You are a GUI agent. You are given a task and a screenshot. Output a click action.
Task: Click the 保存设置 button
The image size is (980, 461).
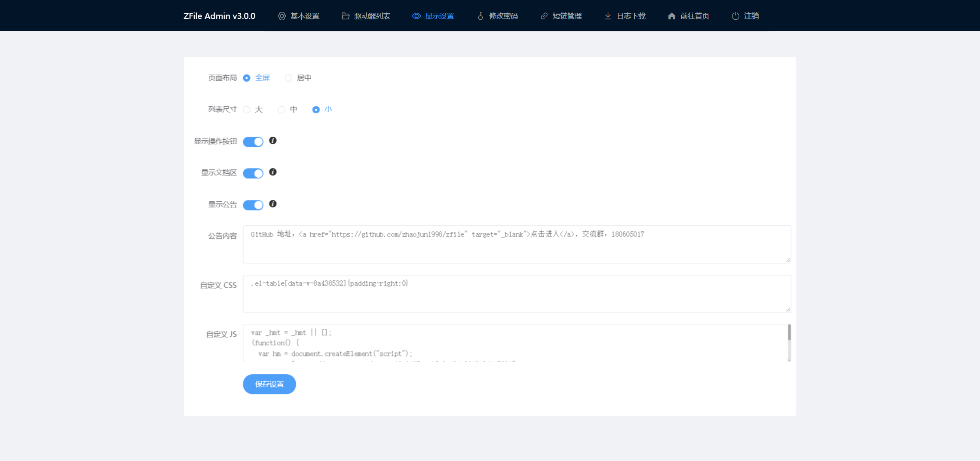pos(269,384)
